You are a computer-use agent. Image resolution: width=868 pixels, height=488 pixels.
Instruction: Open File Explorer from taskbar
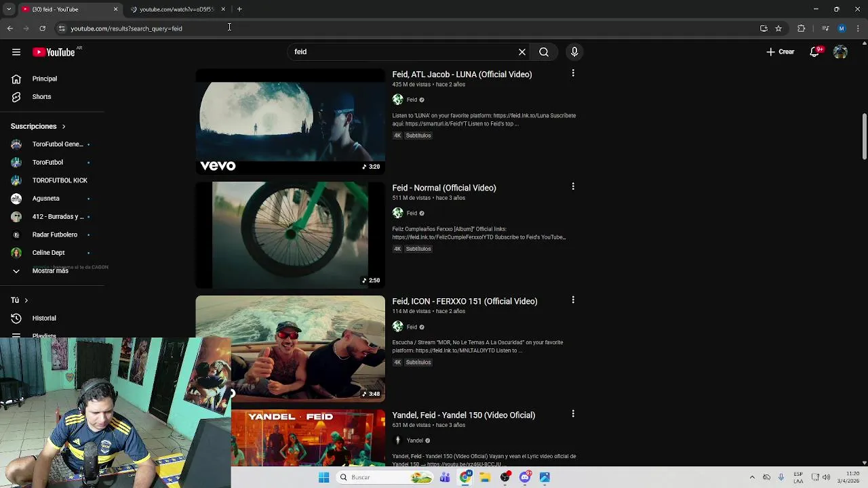pos(485,477)
